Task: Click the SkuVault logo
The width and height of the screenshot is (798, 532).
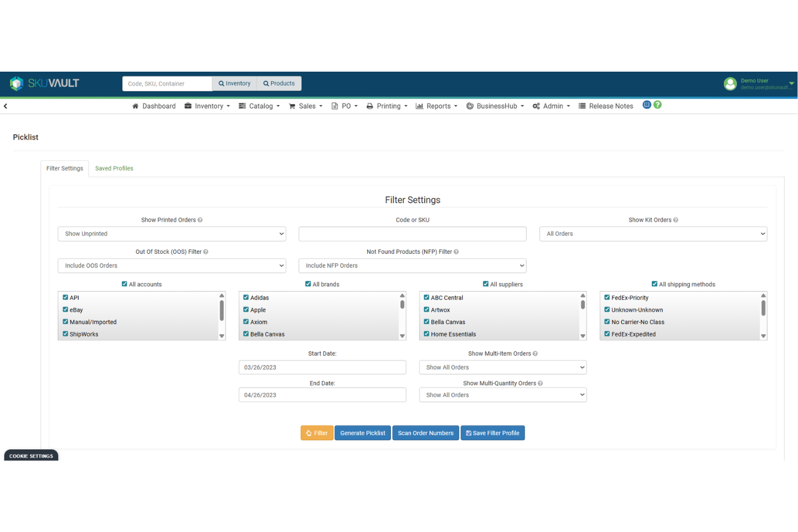Action: tap(44, 83)
